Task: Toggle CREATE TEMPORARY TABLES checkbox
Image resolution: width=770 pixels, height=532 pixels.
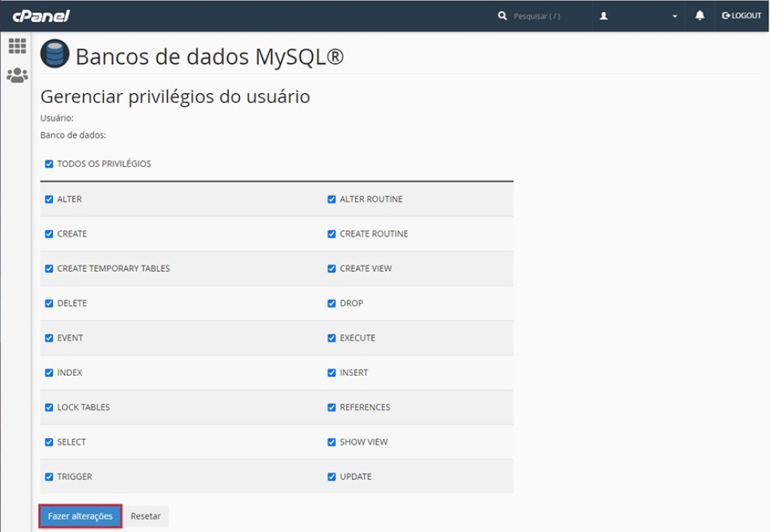Action: [x=49, y=268]
